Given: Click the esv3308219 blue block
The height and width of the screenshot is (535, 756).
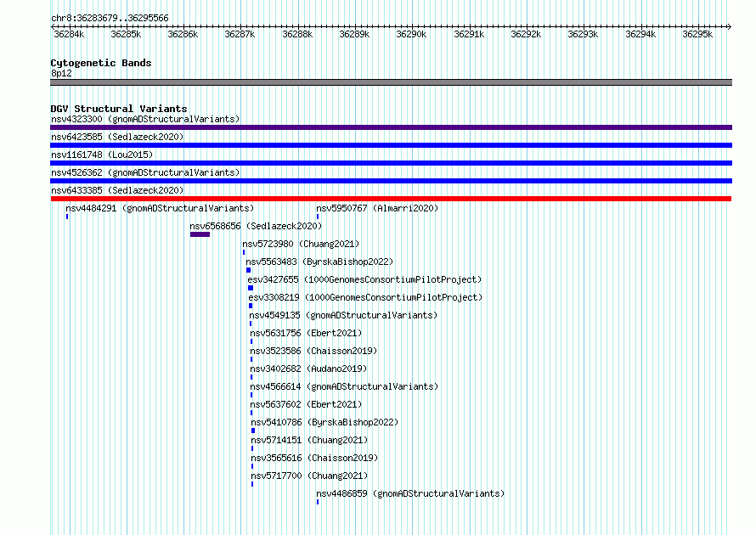Looking at the screenshot, I should (x=251, y=306).
